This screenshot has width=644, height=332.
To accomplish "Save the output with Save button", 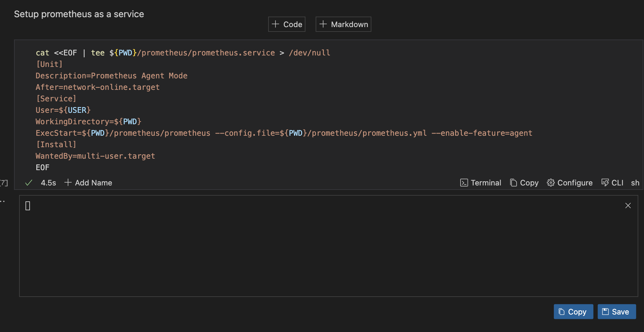I will 617,312.
